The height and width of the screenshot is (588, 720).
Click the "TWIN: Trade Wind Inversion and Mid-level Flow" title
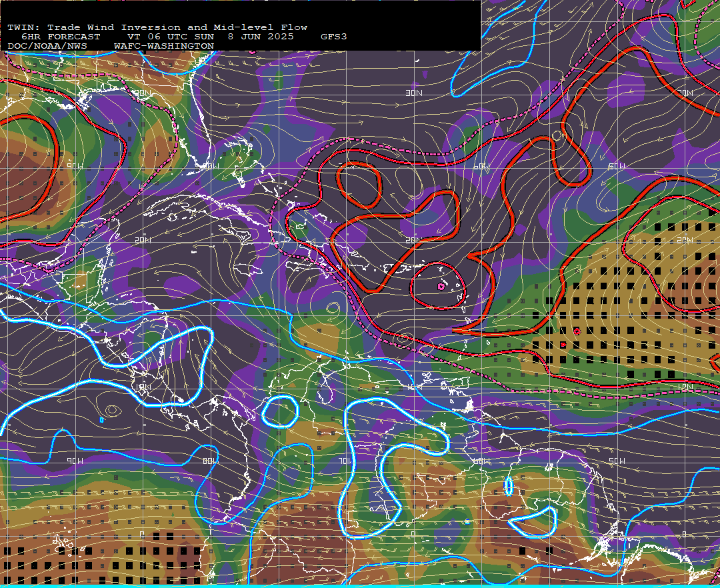(157, 27)
